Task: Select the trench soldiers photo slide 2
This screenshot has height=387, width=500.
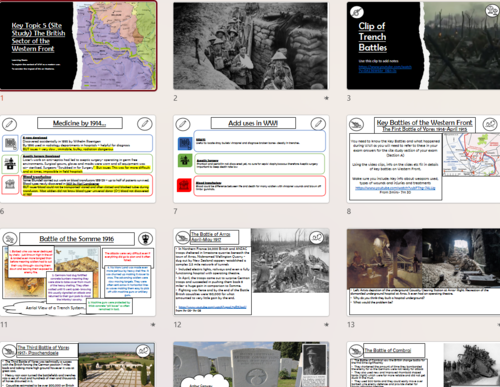Action: coord(251,46)
